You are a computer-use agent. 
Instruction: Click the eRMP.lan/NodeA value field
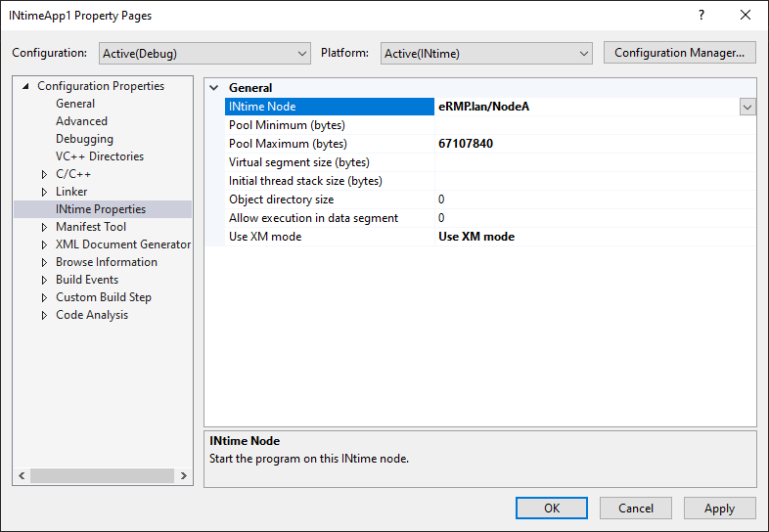pos(587,107)
